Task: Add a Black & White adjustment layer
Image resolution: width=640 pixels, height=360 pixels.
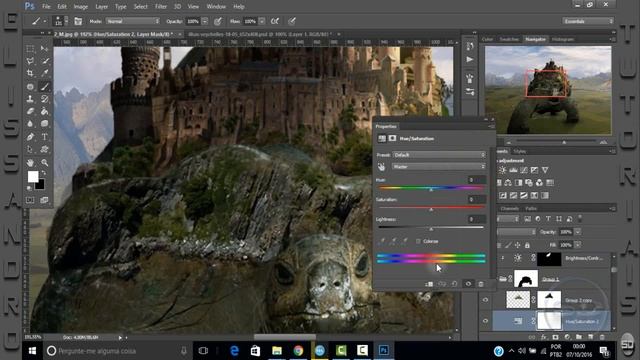Action: pos(518,182)
